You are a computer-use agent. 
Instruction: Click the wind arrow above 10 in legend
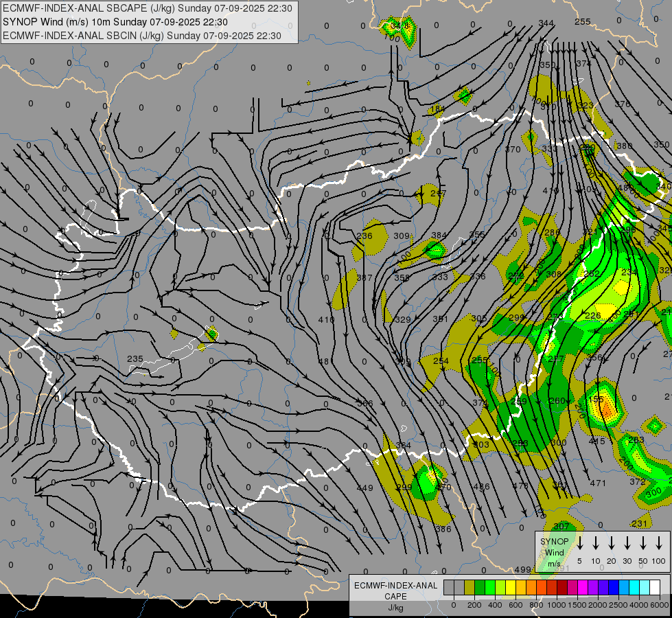(596, 543)
